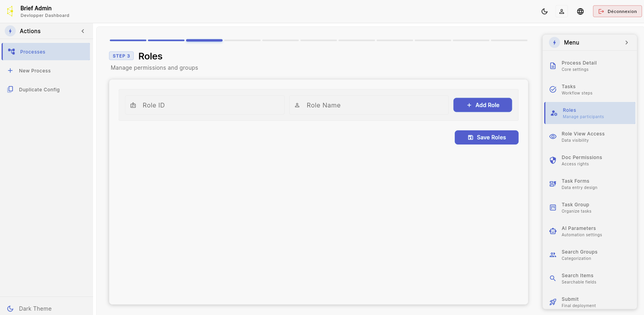Click the 'Automation settings' subtitle text
Viewport: 644px width, 315px height.
pos(582,235)
